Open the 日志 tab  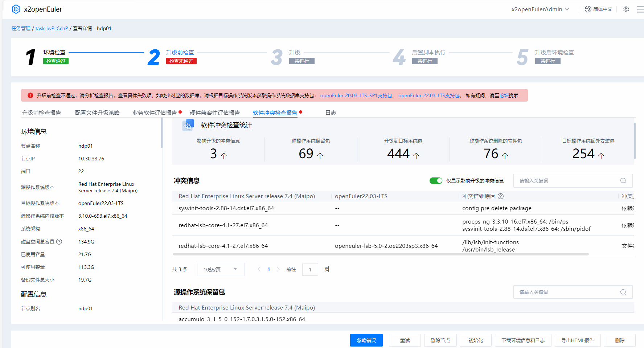331,113
